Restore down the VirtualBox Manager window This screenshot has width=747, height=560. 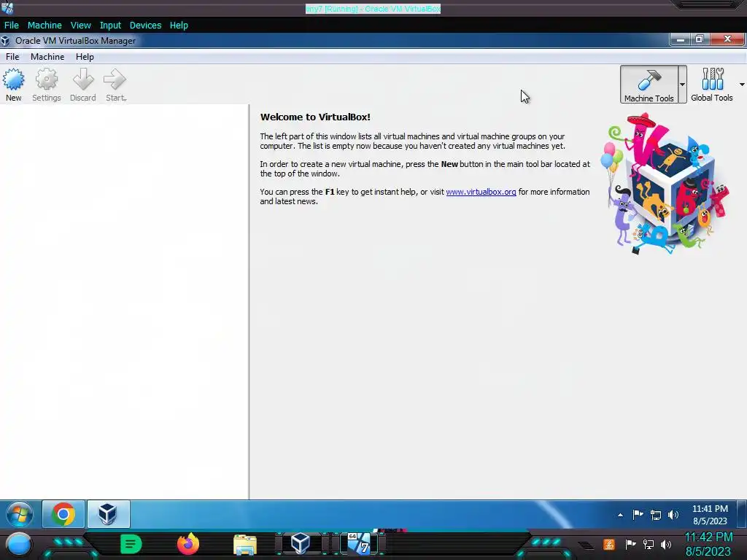(700, 39)
